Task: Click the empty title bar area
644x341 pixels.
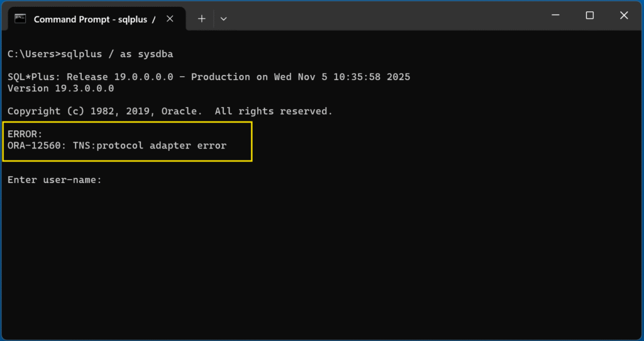Action: [x=377, y=16]
